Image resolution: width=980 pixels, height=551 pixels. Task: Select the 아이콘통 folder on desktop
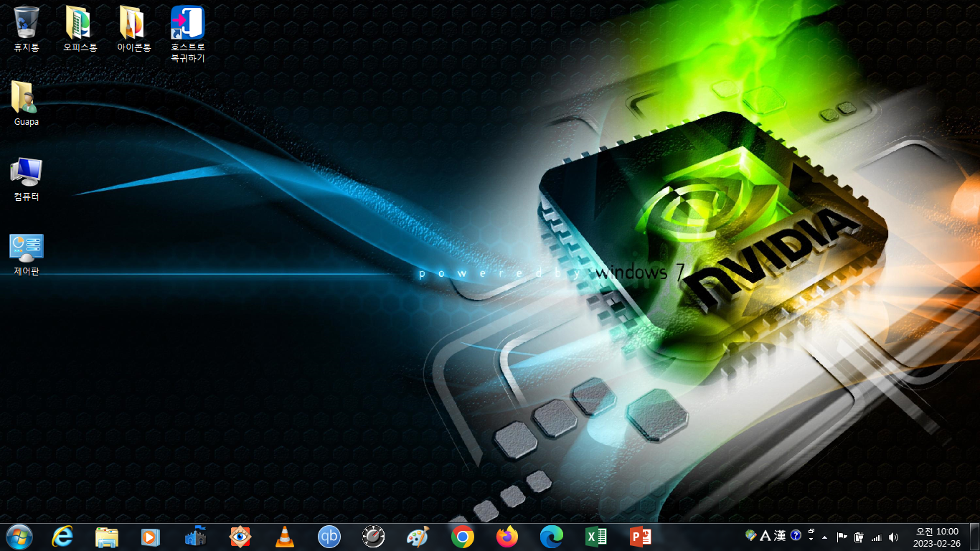pos(134,29)
